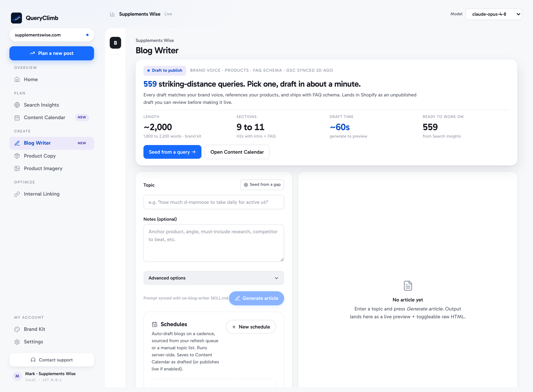Click the 9 to 11 sections value
Image resolution: width=533 pixels, height=392 pixels.
coord(250,127)
